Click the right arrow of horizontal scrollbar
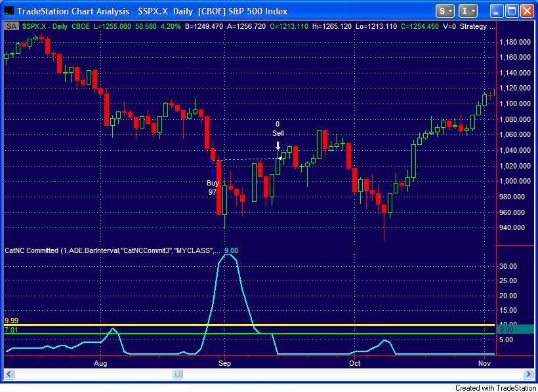 click(x=528, y=374)
